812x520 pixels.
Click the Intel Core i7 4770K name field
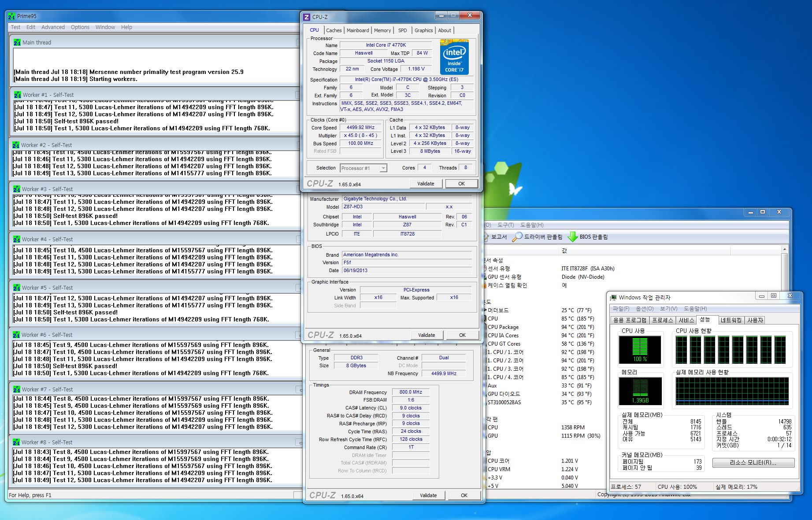pyautogui.click(x=386, y=45)
